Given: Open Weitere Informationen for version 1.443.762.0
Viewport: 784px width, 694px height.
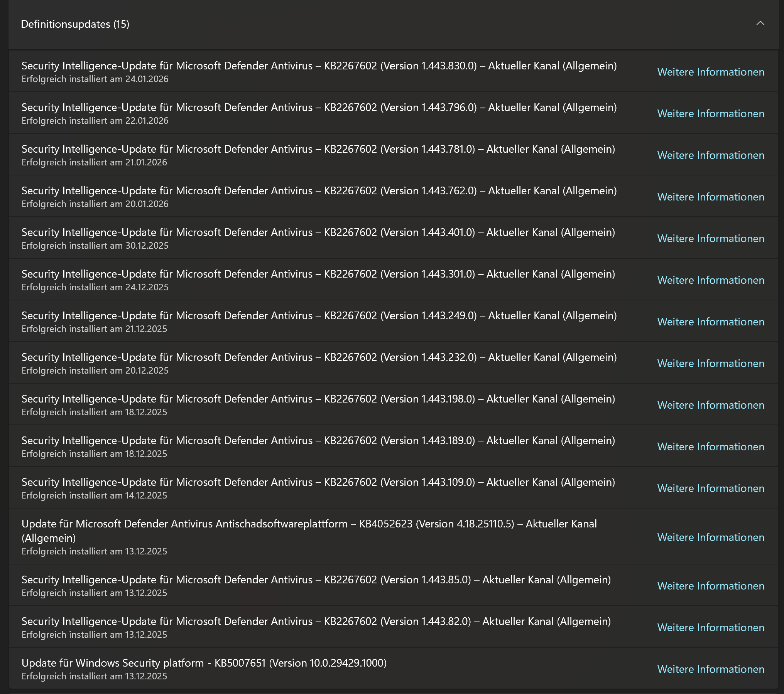Looking at the screenshot, I should click(x=710, y=197).
